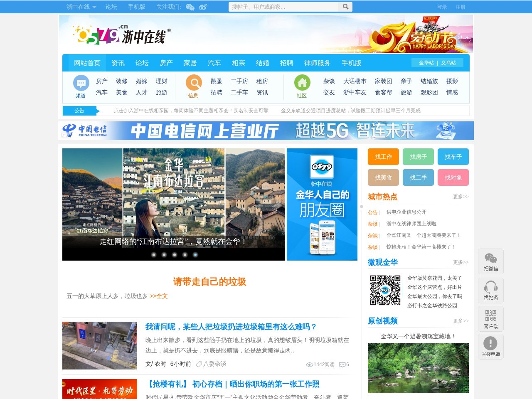Focus the 搜帖子 search input field

click(283, 7)
